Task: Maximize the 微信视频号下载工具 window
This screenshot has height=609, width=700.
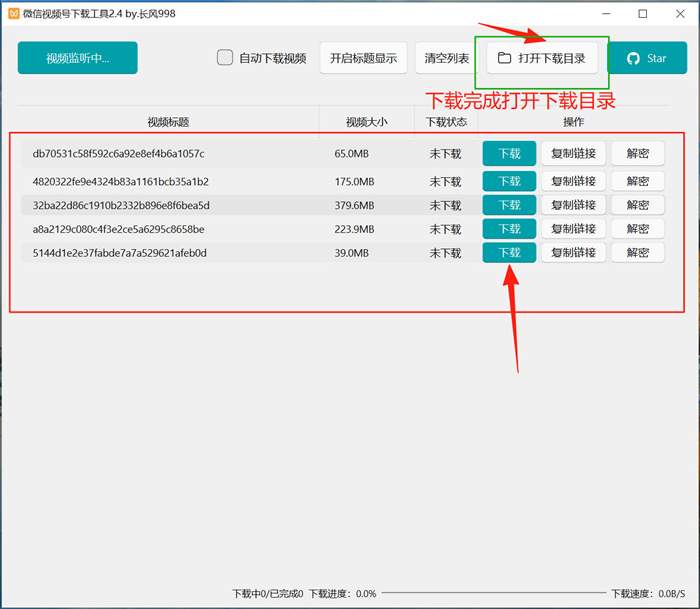Action: click(x=643, y=14)
